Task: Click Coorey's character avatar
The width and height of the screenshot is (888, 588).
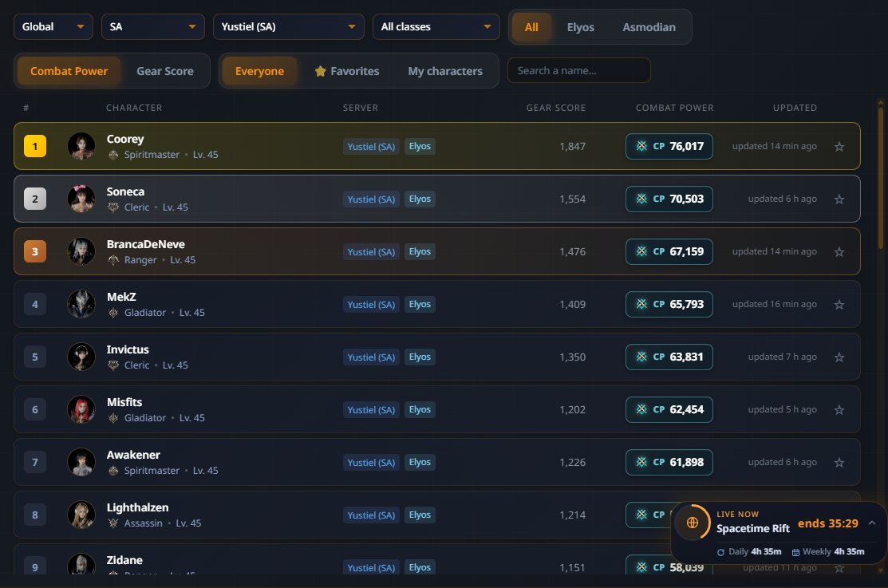Action: point(81,146)
